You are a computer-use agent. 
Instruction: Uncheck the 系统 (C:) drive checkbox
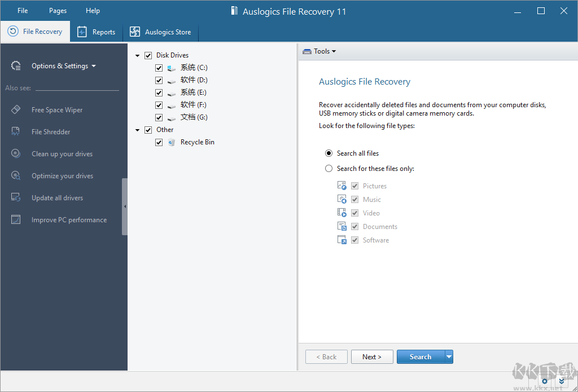pos(159,68)
